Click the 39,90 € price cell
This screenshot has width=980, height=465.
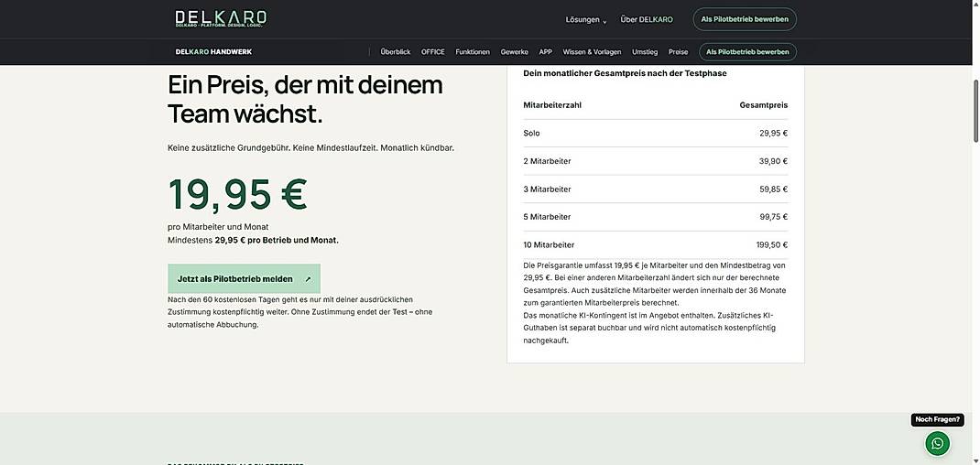point(773,161)
